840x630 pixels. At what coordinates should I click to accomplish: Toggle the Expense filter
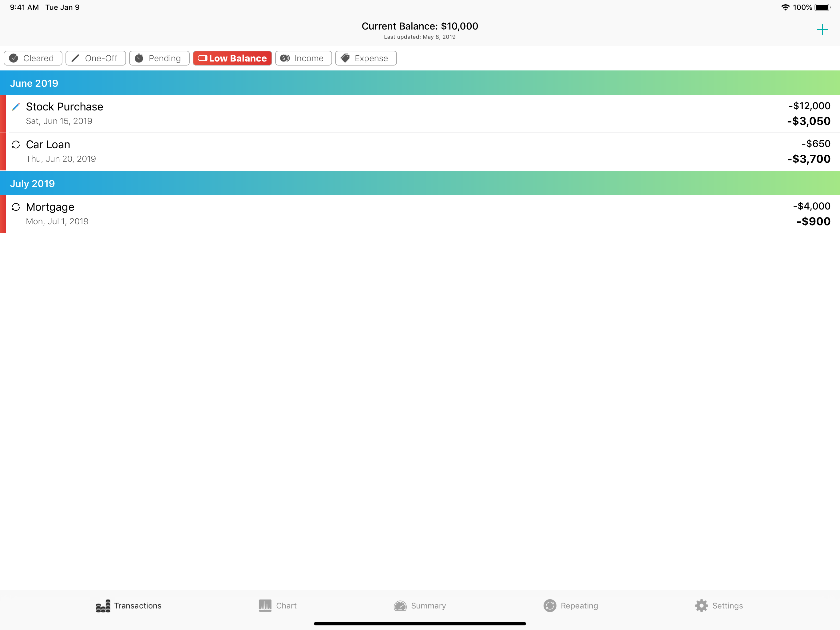[366, 58]
